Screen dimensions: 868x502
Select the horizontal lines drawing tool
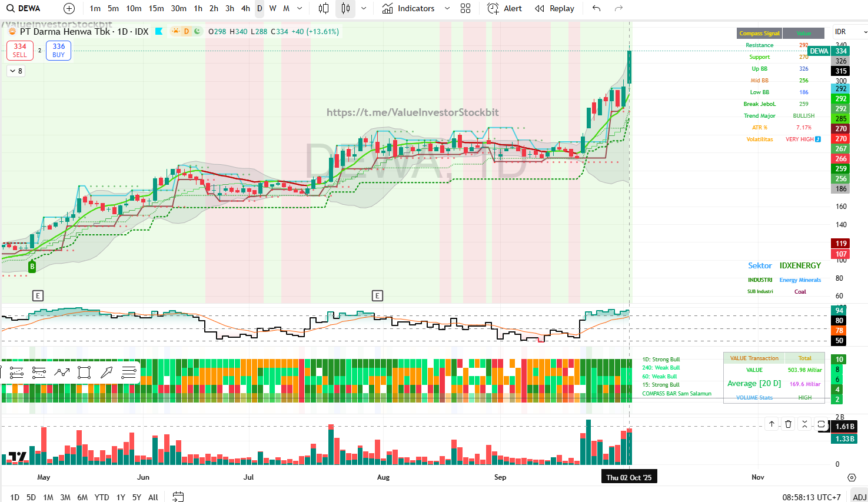coord(129,372)
